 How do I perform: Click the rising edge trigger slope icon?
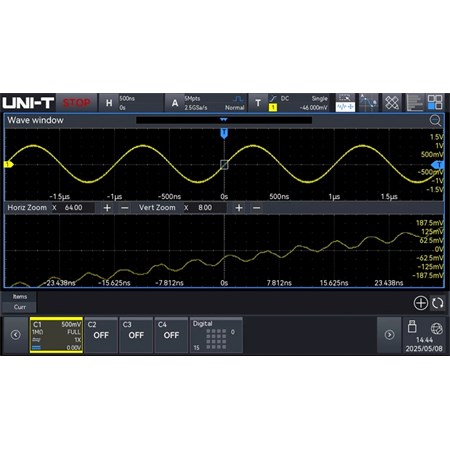pyautogui.click(x=273, y=98)
